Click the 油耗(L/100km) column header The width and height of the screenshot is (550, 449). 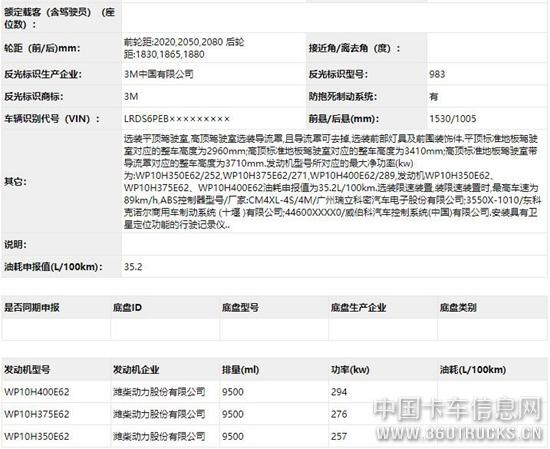pos(473,369)
